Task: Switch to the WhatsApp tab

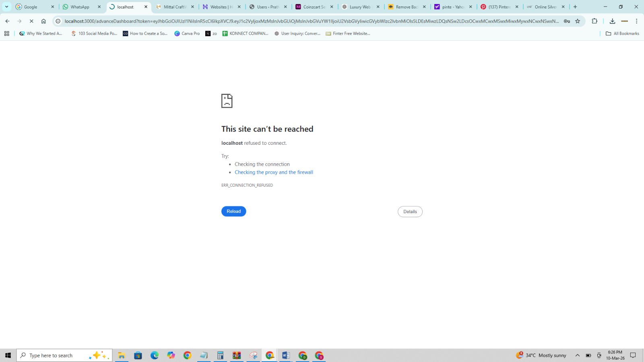Action: click(x=80, y=7)
